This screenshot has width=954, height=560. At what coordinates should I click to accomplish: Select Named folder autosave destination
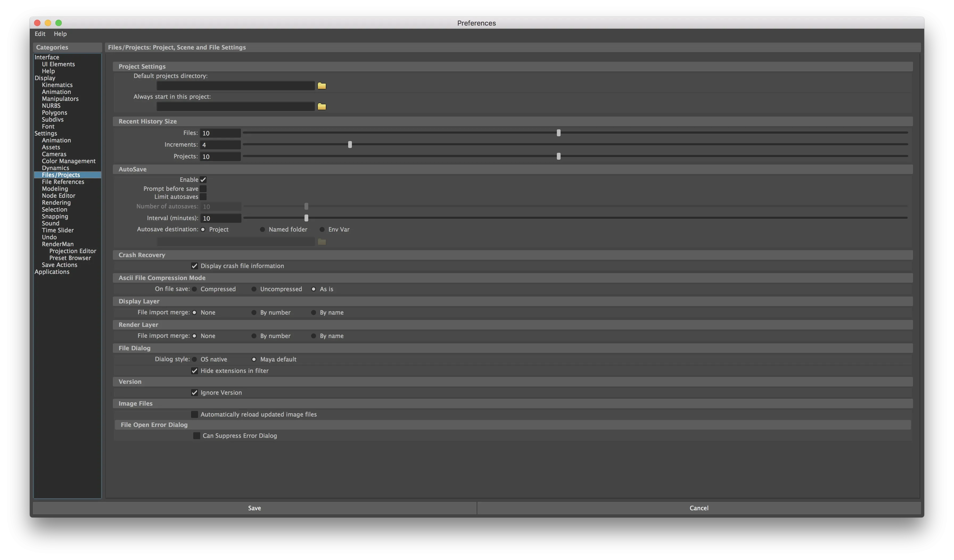click(x=262, y=229)
